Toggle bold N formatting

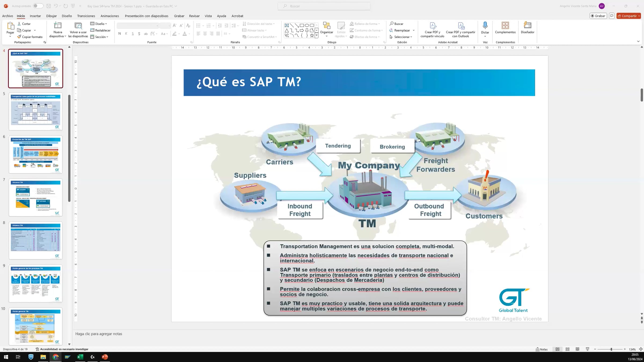[120, 34]
